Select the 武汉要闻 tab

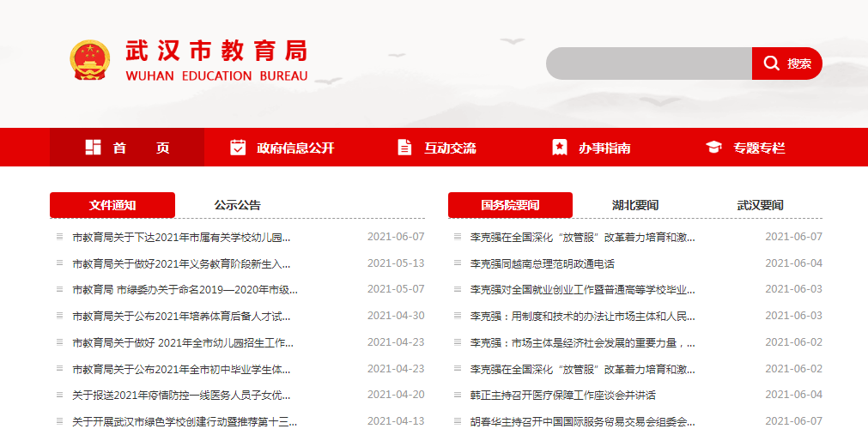[760, 205]
